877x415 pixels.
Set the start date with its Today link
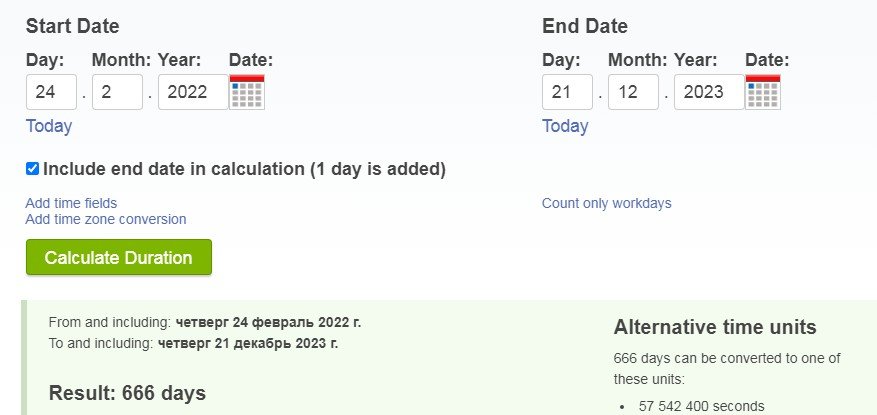pyautogui.click(x=49, y=126)
